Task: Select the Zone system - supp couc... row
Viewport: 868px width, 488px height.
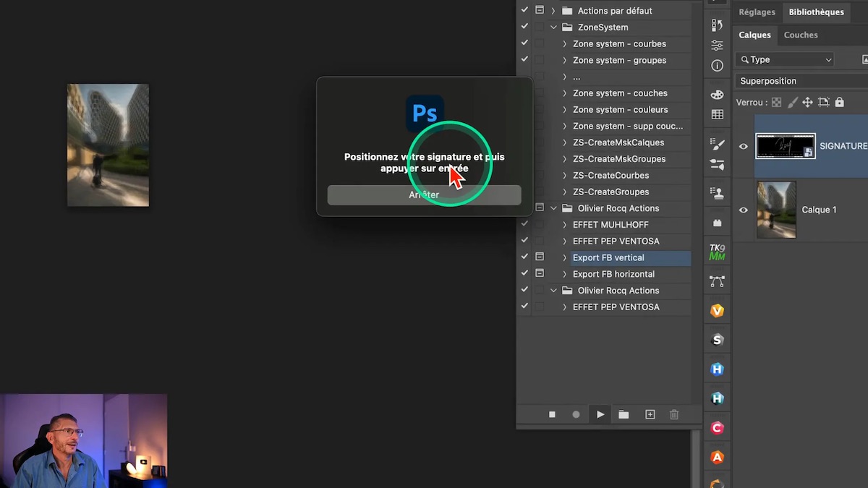Action: [627, 126]
